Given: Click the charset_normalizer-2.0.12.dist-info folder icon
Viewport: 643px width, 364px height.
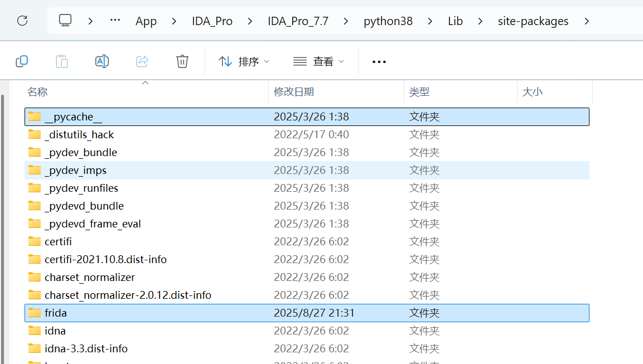Looking at the screenshot, I should pyautogui.click(x=35, y=295).
